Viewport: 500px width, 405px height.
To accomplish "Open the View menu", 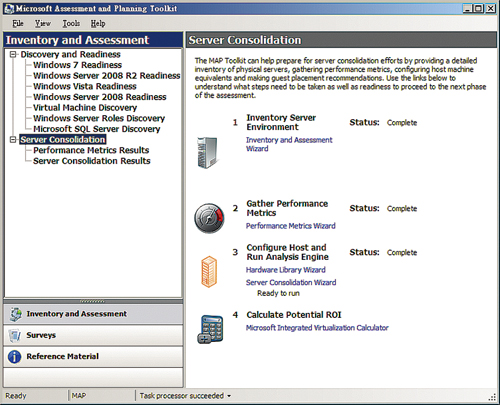I will (x=43, y=23).
